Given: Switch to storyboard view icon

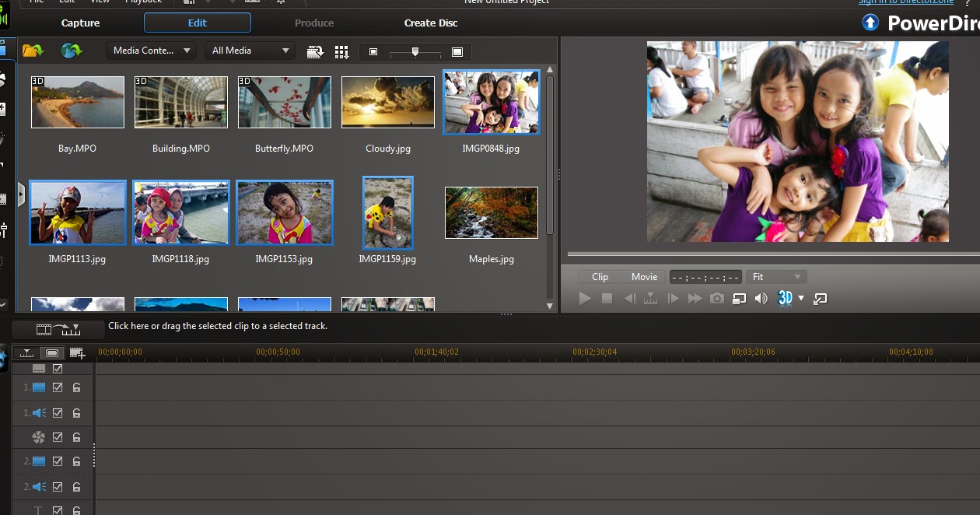Looking at the screenshot, I should pyautogui.click(x=51, y=353).
